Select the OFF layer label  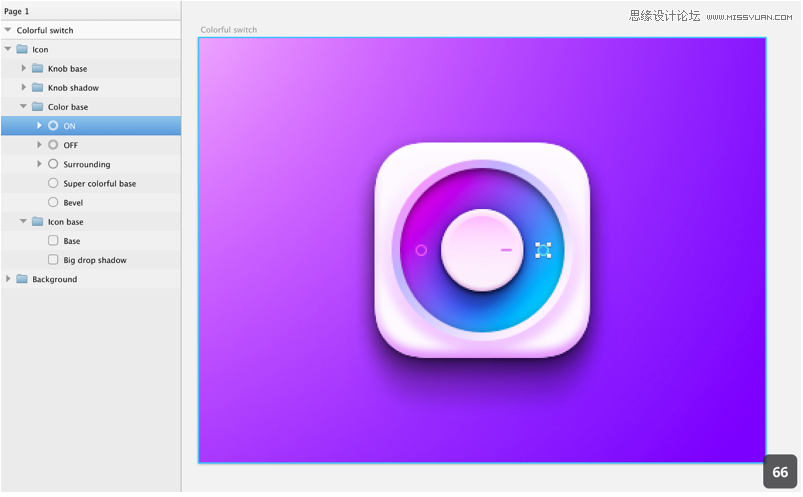71,145
